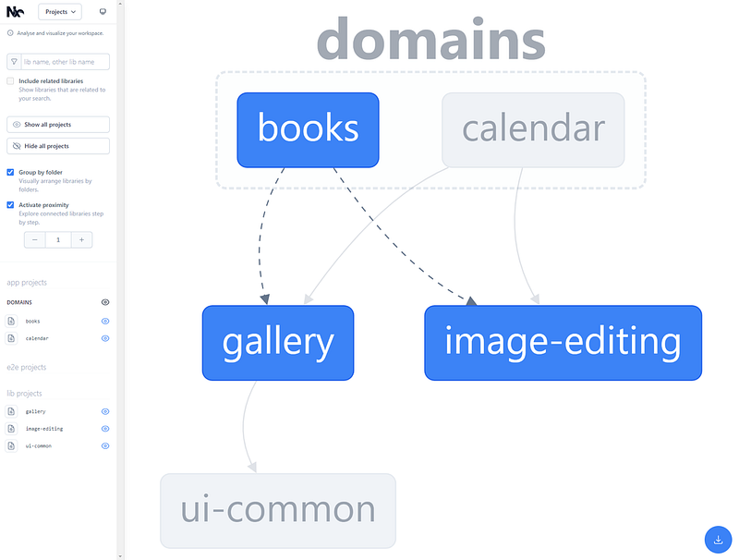Select books in sidebar list
The height and width of the screenshot is (560, 739).
coord(32,322)
